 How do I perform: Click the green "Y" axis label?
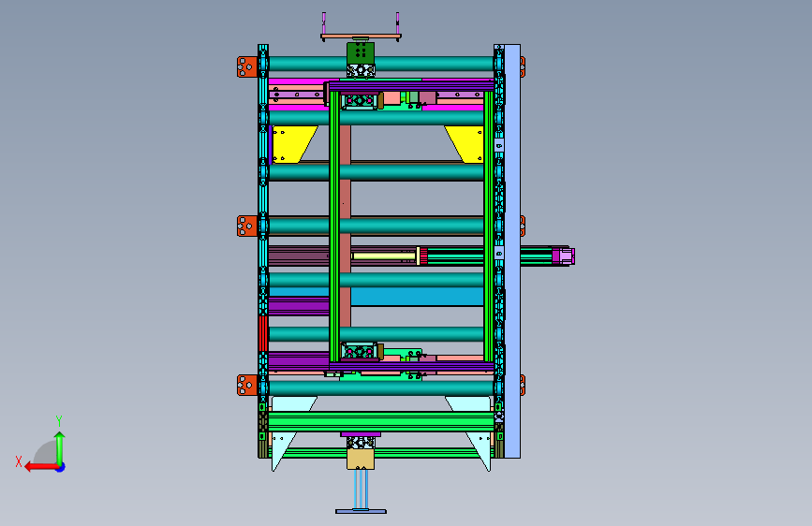[59, 421]
